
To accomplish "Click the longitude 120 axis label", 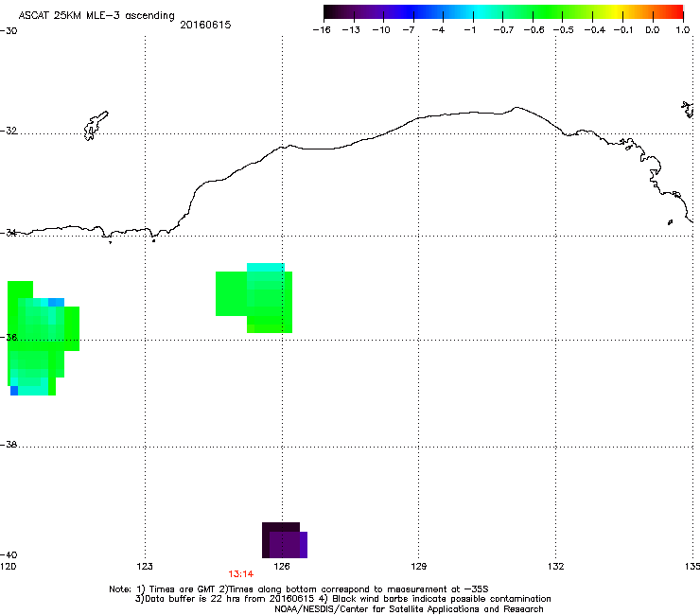I will (x=8, y=567).
